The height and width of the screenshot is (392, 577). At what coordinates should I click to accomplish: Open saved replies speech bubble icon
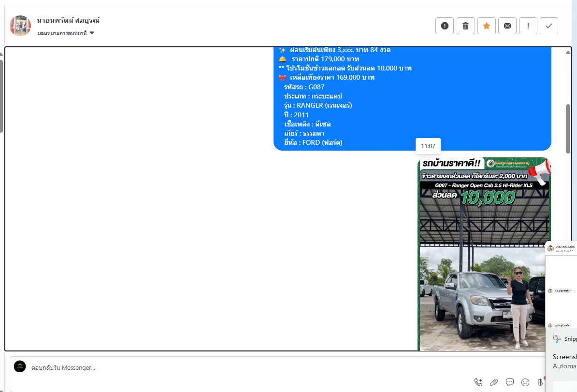[510, 382]
